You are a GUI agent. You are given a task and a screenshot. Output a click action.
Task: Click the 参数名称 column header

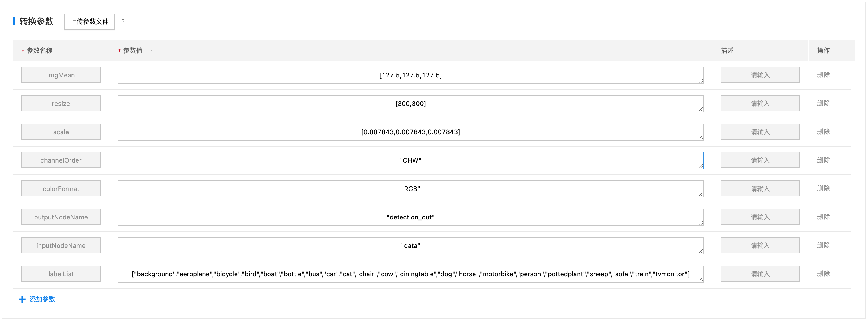(x=39, y=51)
